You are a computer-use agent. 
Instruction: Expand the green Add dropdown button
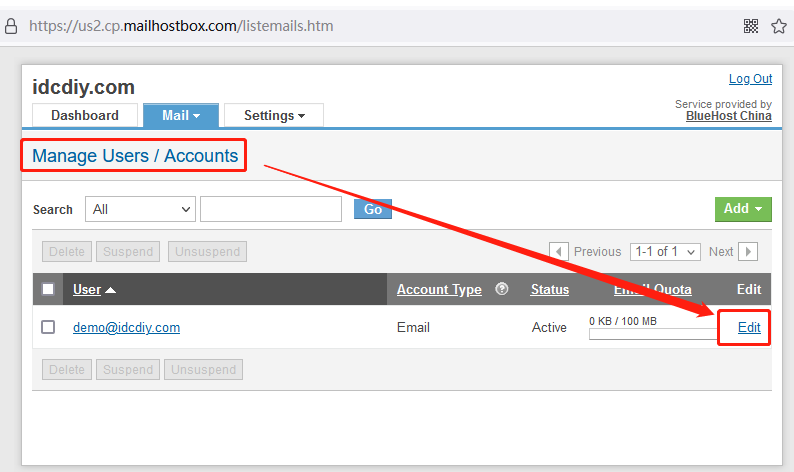click(743, 209)
